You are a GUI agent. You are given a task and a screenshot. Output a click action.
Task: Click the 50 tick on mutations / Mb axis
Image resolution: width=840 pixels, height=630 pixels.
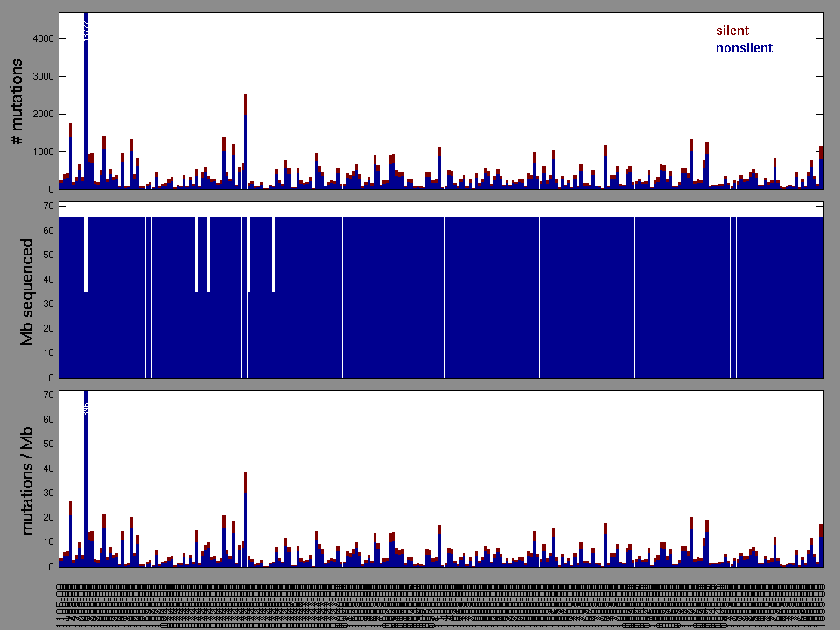tap(49, 444)
